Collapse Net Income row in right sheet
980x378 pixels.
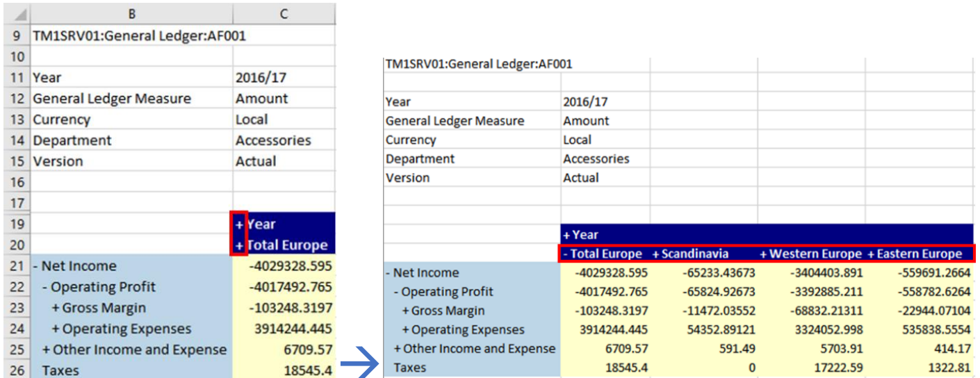coord(389,273)
